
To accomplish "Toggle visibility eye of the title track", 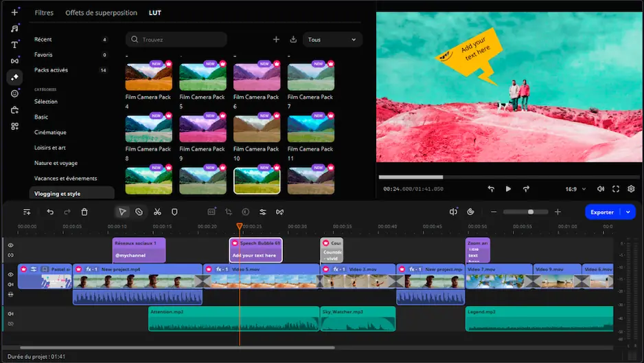I will (10, 245).
